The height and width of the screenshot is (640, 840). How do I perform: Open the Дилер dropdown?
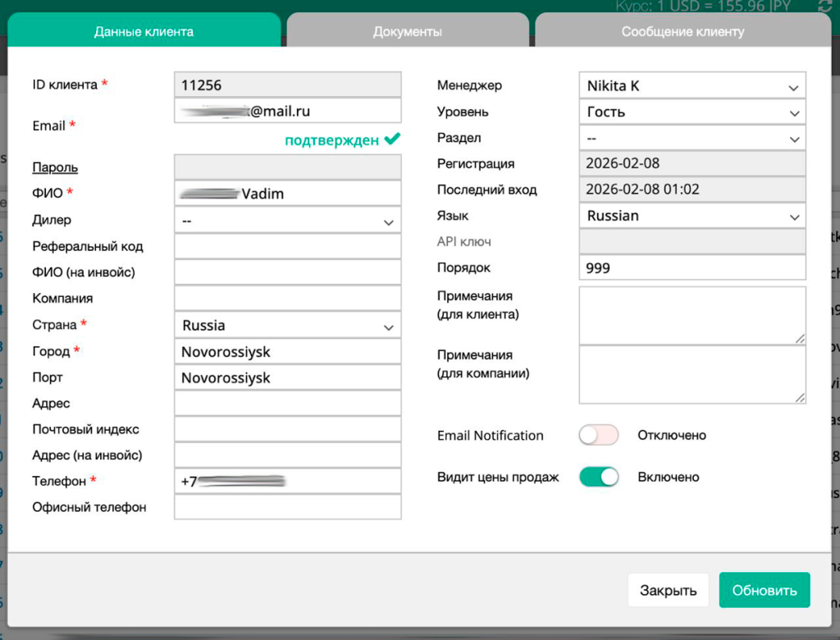tap(287, 220)
